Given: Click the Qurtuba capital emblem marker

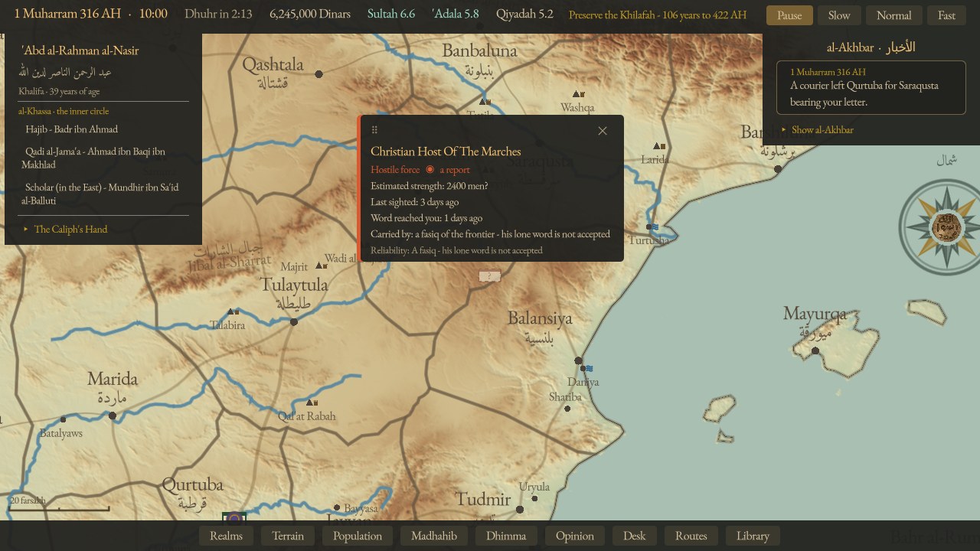Looking at the screenshot, I should click(x=234, y=518).
